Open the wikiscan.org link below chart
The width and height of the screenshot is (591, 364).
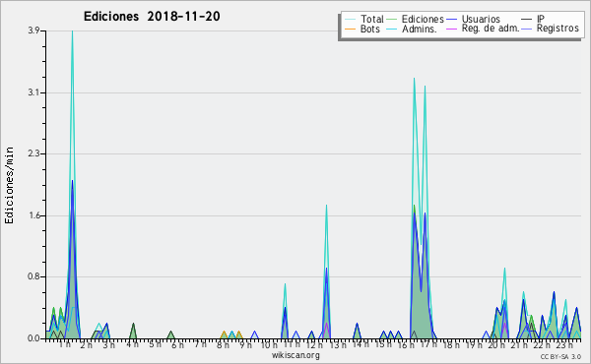(x=295, y=355)
